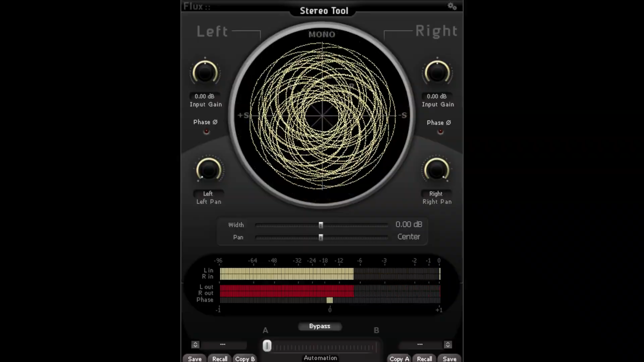Click the Right Pan knob
Viewport: 644px width, 362px height.
tap(436, 170)
